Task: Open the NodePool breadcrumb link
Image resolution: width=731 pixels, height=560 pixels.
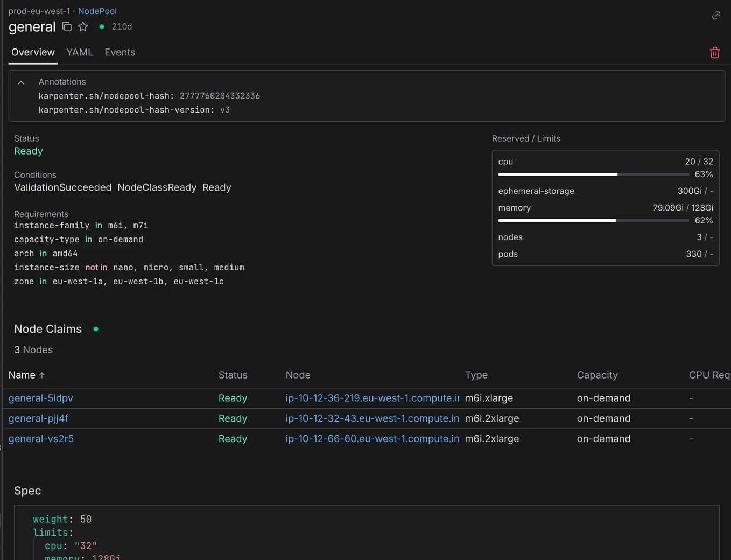Action: (x=97, y=11)
